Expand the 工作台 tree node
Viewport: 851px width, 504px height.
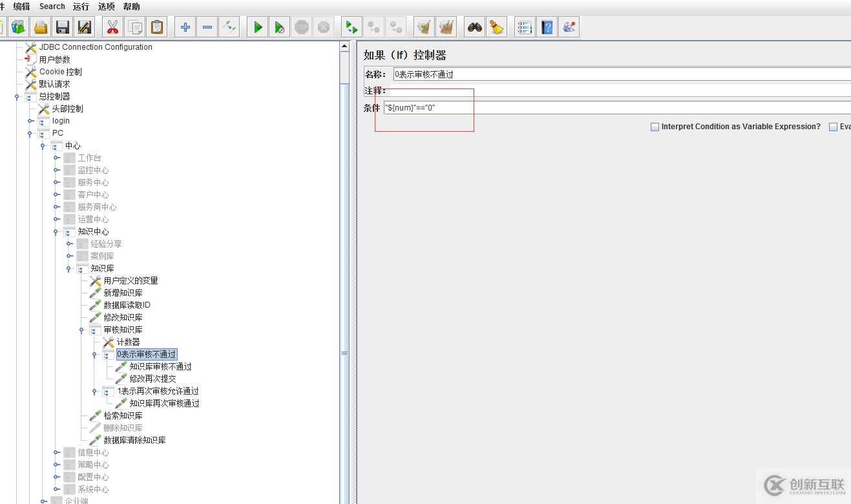pos(56,158)
